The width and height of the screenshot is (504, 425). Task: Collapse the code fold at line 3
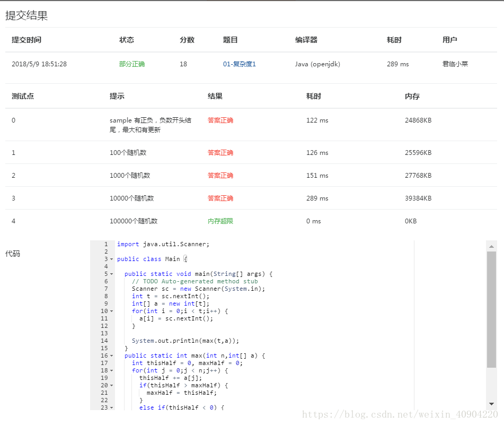(x=111, y=259)
